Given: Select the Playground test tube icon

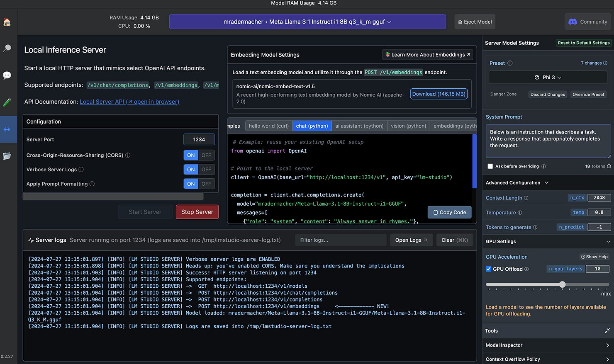Looking at the screenshot, I should [x=7, y=102].
